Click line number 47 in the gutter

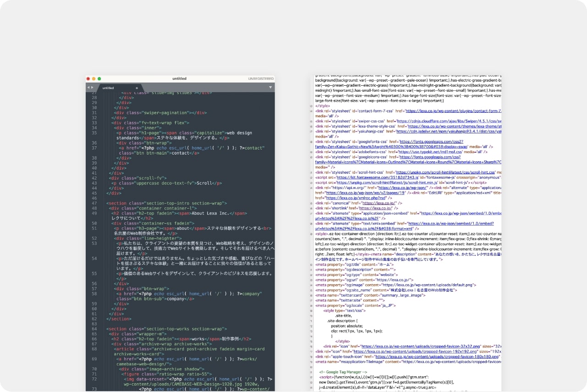click(x=94, y=203)
